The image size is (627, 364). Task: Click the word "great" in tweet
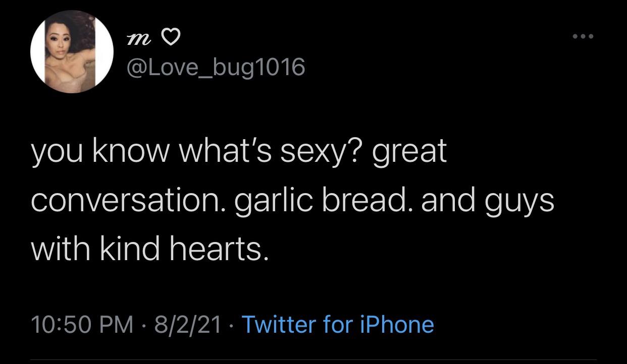(409, 151)
